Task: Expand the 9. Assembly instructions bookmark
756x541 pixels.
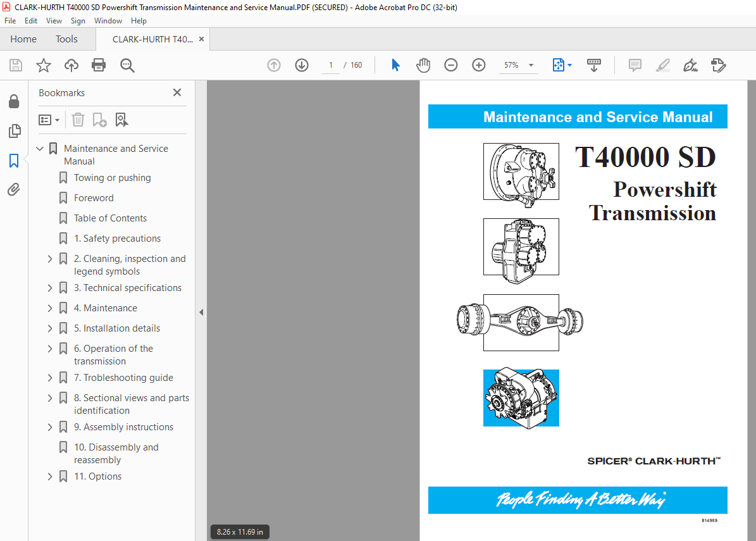Action: point(50,427)
